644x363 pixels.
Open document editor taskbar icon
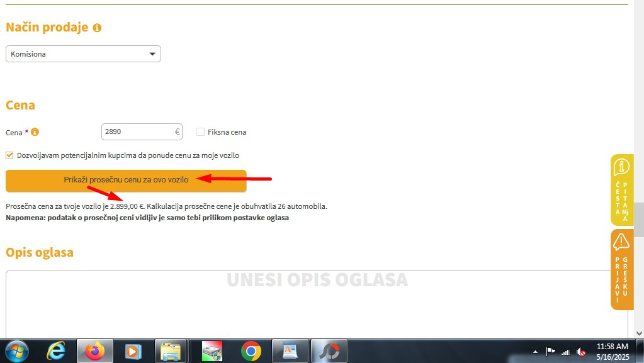click(x=290, y=352)
